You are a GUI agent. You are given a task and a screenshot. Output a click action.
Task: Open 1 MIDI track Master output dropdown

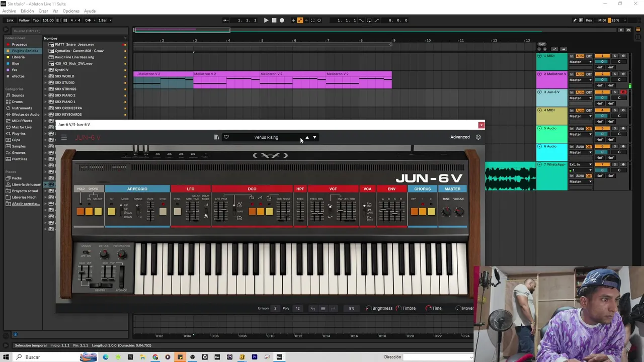click(x=581, y=62)
